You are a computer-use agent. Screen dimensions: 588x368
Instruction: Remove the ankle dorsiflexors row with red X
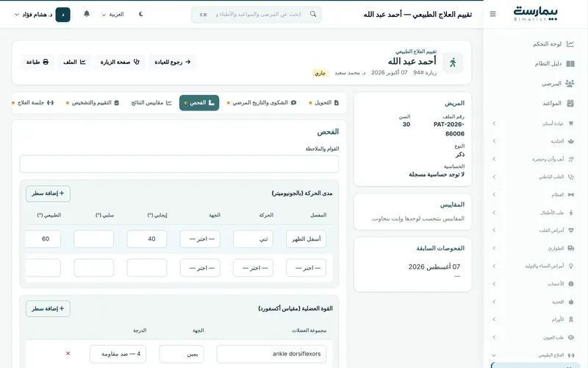coord(68,353)
